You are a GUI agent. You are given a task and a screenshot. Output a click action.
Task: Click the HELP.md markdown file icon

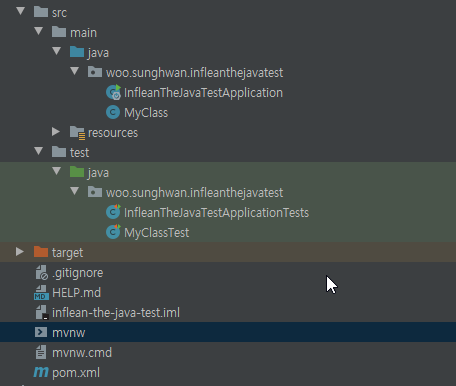click(x=41, y=293)
